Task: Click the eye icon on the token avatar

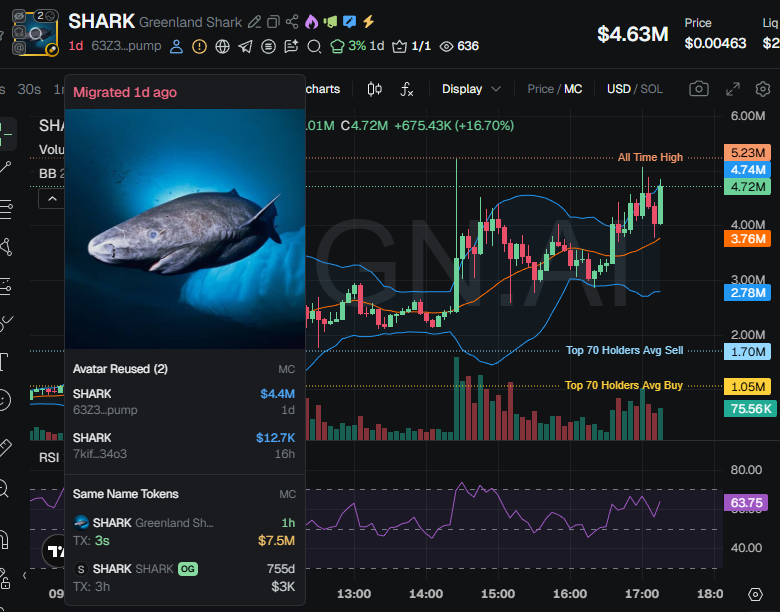Action: coord(19,16)
